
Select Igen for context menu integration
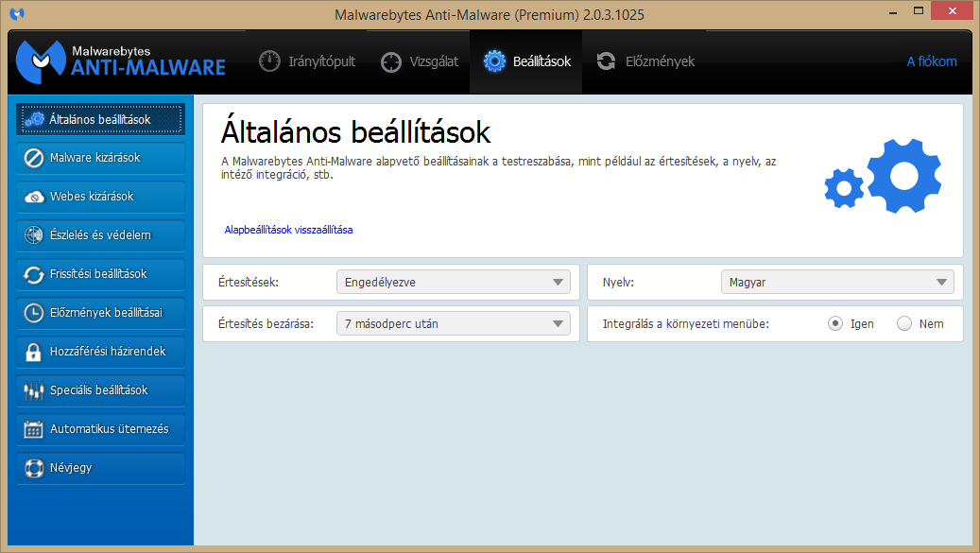[x=835, y=323]
